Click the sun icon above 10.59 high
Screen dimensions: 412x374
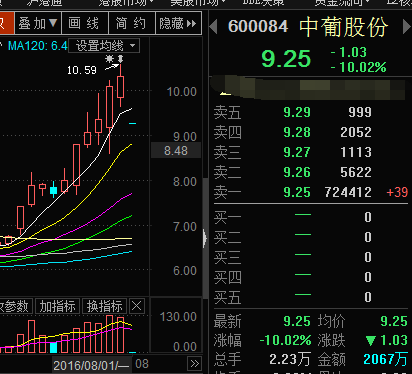(109, 59)
